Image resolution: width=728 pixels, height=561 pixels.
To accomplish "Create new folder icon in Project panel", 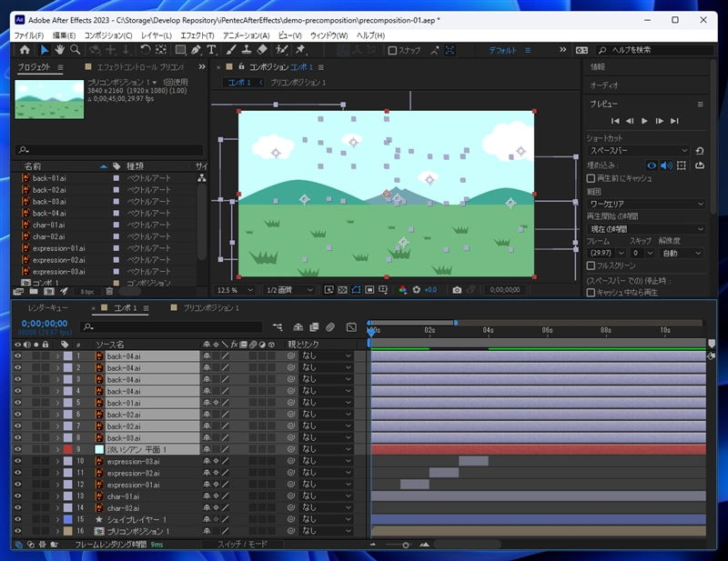I will coord(34,291).
